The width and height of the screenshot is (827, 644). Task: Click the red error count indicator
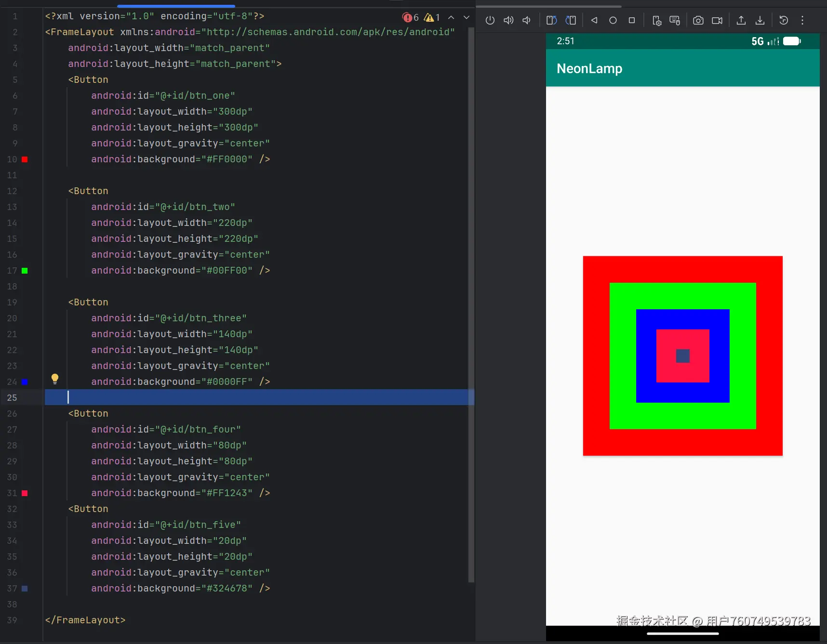[411, 17]
